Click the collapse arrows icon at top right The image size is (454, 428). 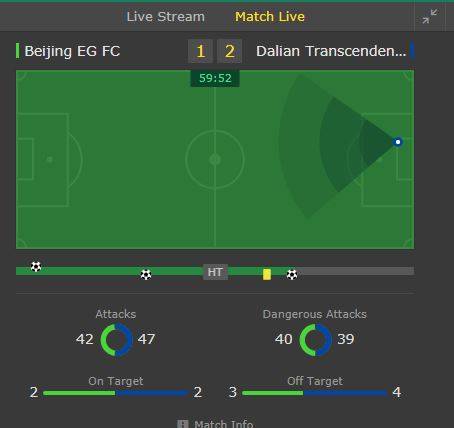[x=430, y=16]
